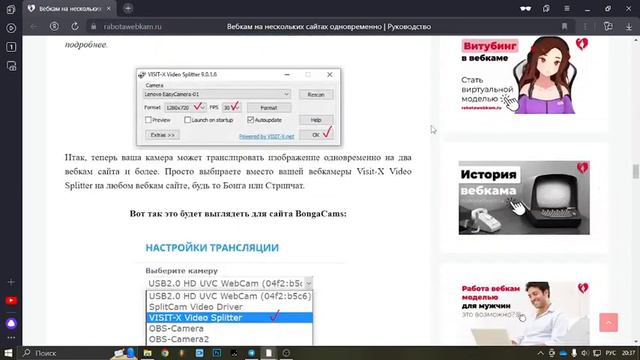
Task: Click the НАСТРОЙКИ ТРАНСЛЯЦИИ heading
Action: (x=212, y=248)
